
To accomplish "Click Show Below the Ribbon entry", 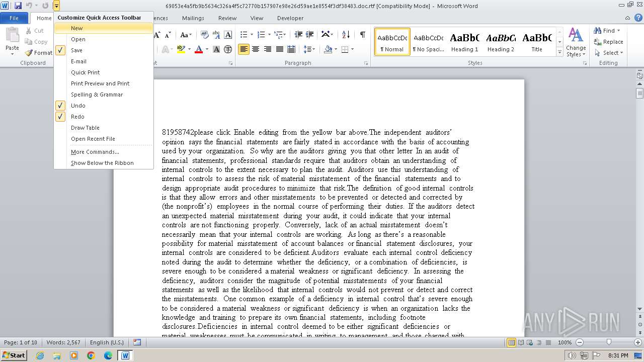I will [103, 163].
